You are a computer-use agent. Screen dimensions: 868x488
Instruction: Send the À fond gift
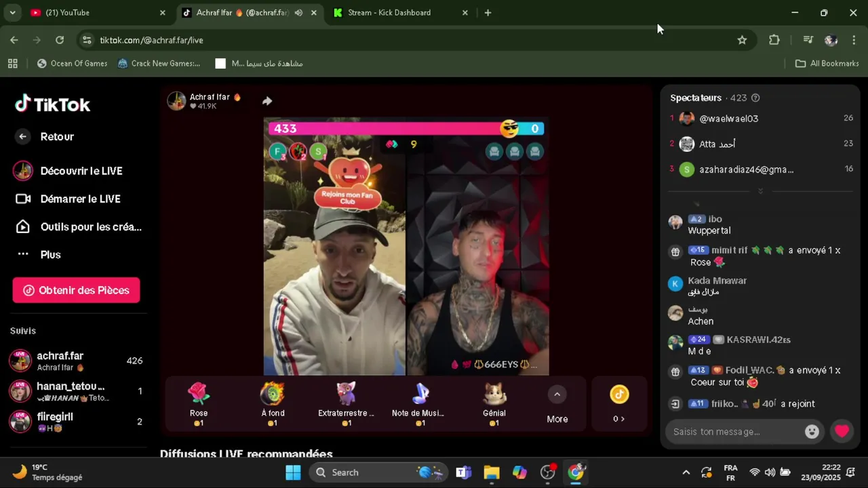click(273, 404)
